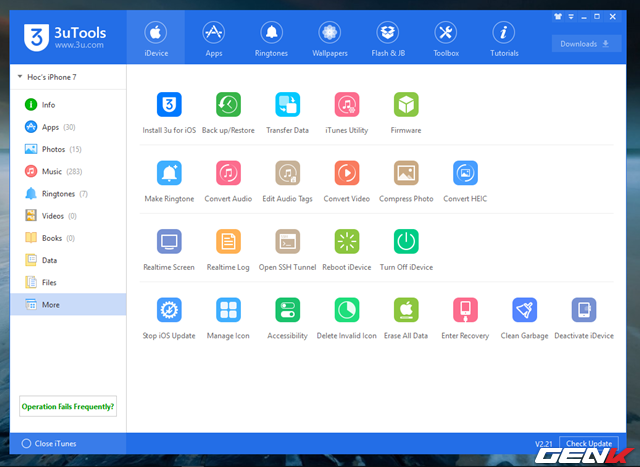Image resolution: width=640 pixels, height=467 pixels.
Task: Click Check Update button
Action: pos(589,443)
